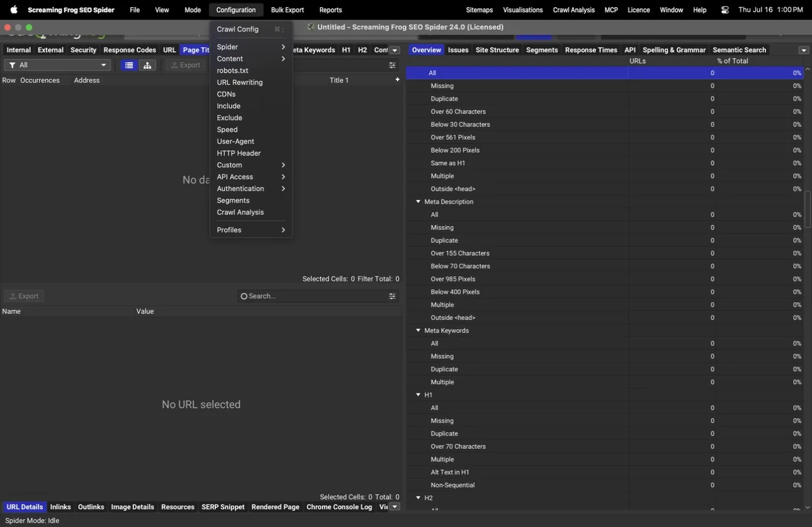Open the Licence menu
This screenshot has height=527, width=812.
(x=639, y=10)
